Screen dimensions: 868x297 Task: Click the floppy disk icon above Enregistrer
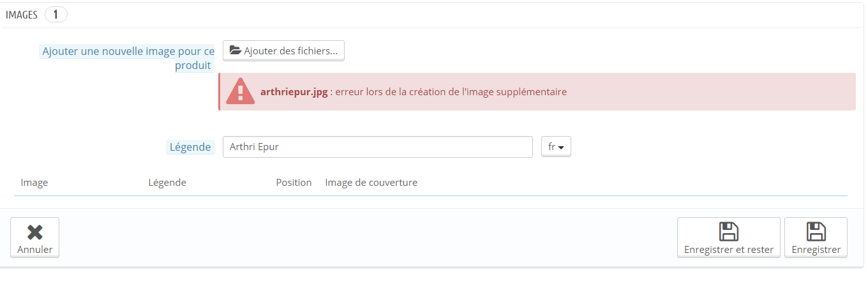816,231
